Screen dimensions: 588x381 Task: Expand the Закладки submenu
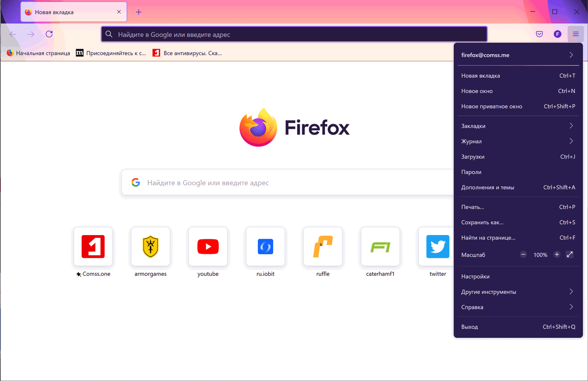tap(518, 126)
